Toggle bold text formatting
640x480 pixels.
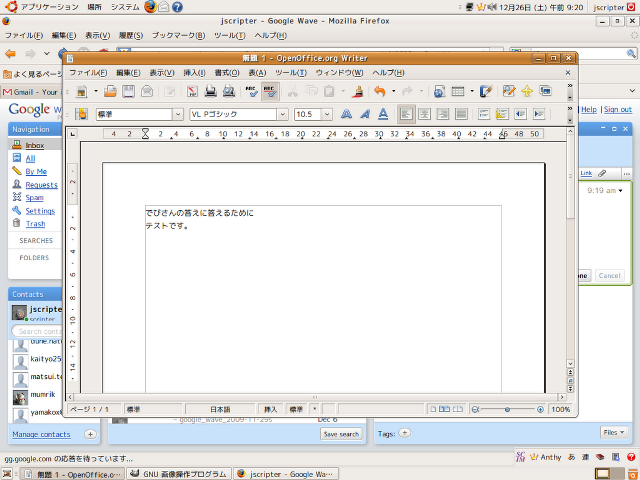click(346, 114)
